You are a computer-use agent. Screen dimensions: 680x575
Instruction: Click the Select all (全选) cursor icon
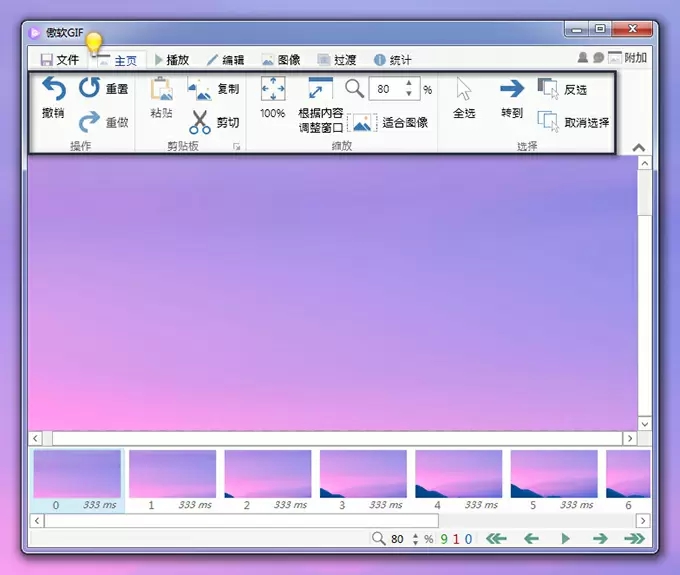coord(464,90)
